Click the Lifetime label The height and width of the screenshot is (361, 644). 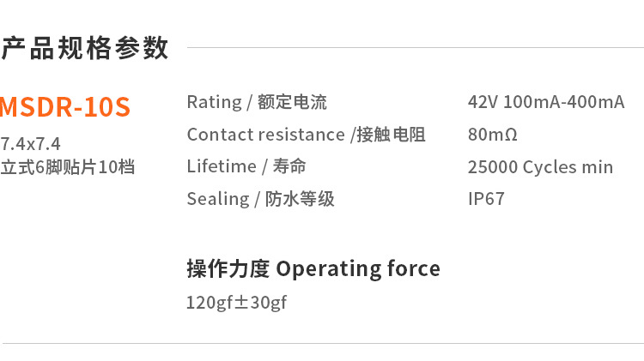(x=222, y=166)
